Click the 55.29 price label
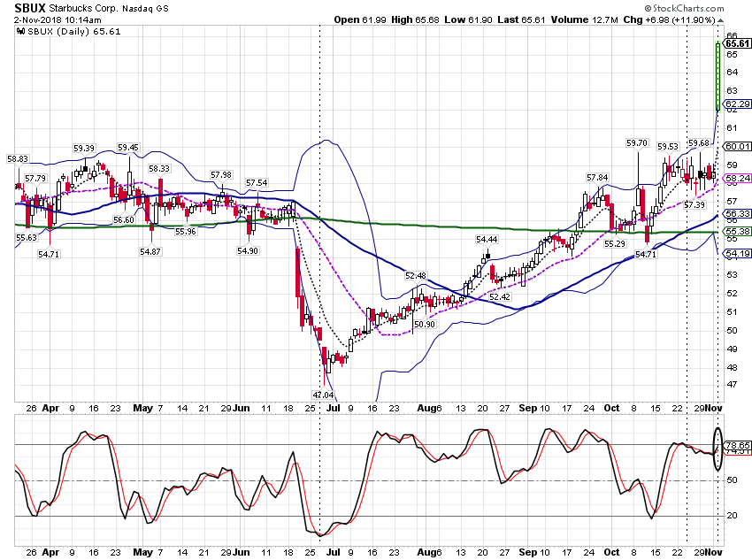The image size is (752, 560). (614, 243)
